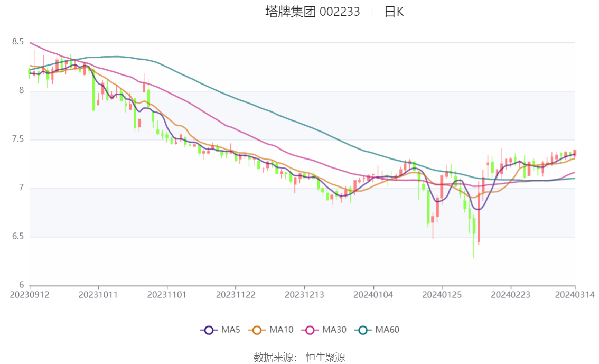This screenshot has width=599, height=364.
Task: Select the 20240314 x-axis date label
Action: pos(575,295)
